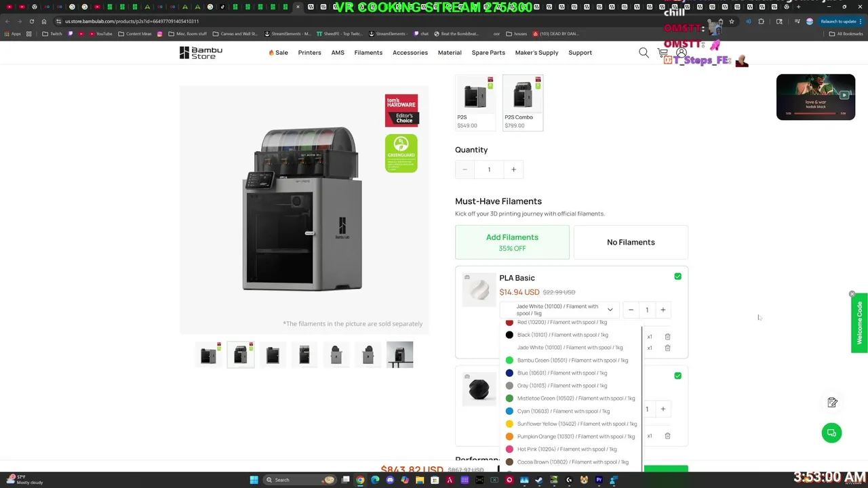868x488 pixels.
Task: Select the Add Filaments 35% OFF option
Action: (x=512, y=243)
